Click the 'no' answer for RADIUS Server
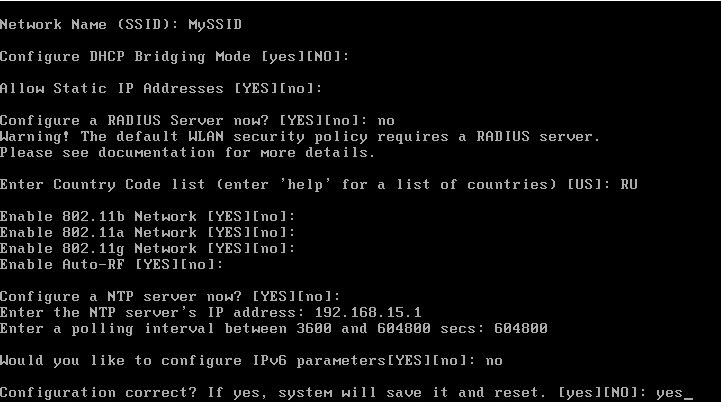Screen dimensions: 721x402 click(x=386, y=121)
